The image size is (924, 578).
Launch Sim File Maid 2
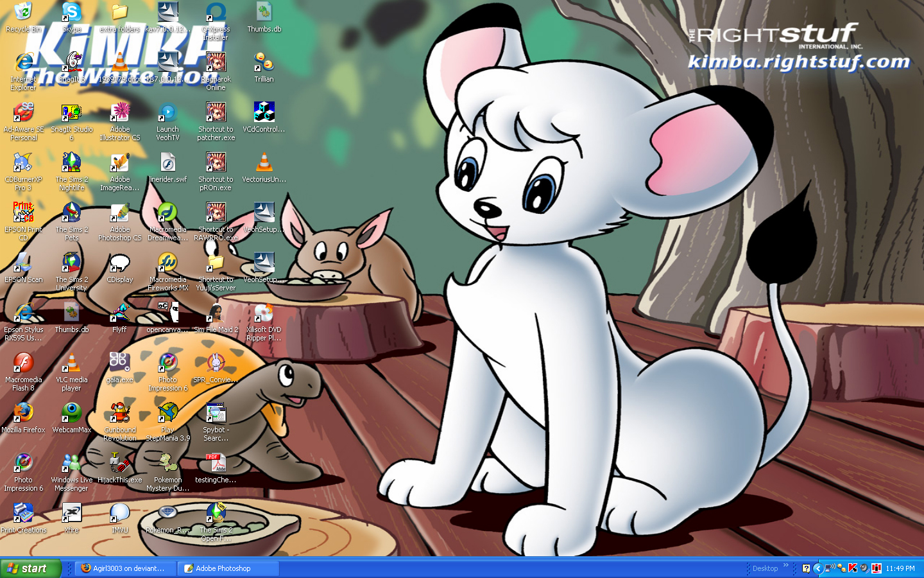[216, 318]
